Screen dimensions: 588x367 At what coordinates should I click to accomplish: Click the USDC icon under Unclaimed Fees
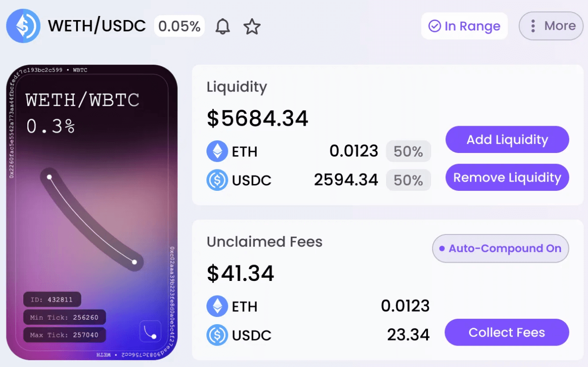tap(217, 335)
